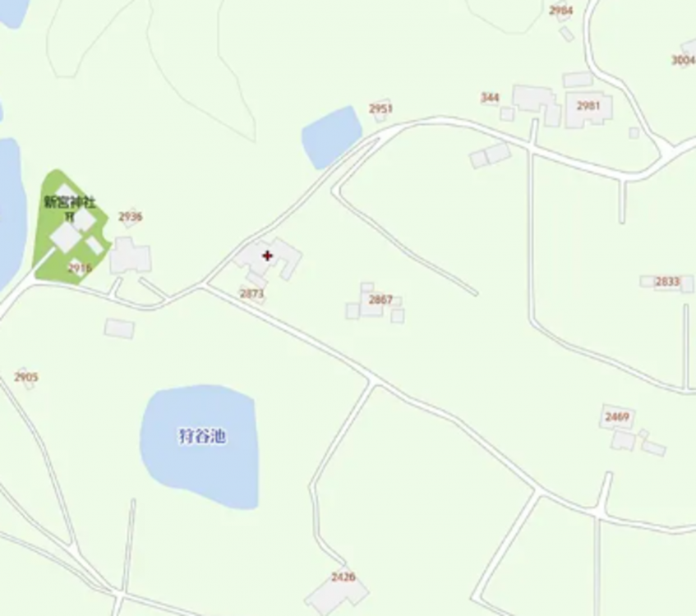
Task: Click building number 2426
Action: [x=343, y=577]
